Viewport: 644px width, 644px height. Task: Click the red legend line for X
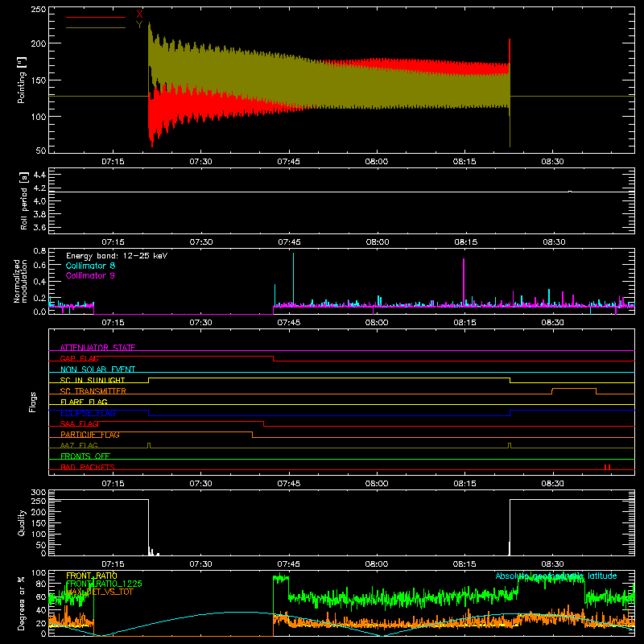96,17
